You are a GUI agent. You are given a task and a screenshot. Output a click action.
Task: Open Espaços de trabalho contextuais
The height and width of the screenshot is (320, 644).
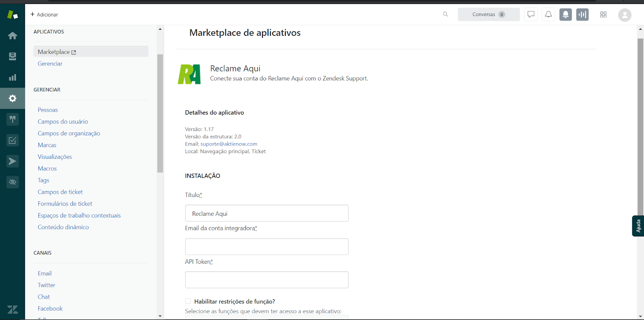coord(79,215)
